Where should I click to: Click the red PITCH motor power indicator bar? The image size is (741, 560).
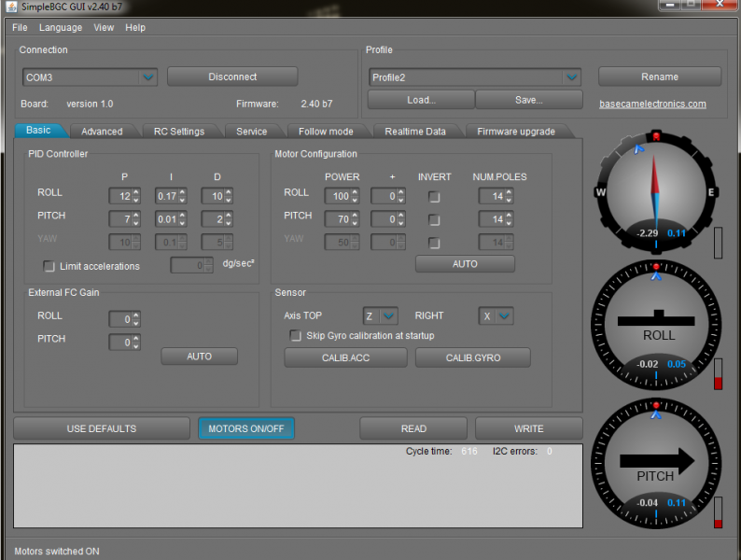[718, 511]
